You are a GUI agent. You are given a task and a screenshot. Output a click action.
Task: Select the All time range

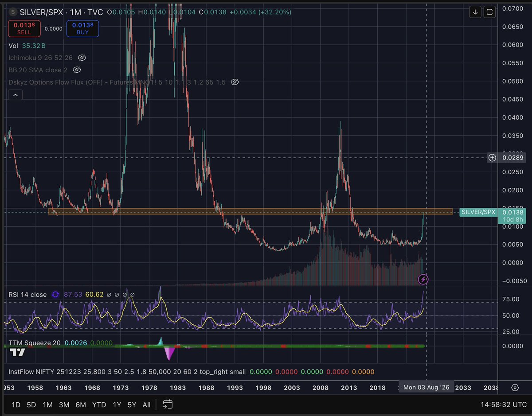click(146, 404)
